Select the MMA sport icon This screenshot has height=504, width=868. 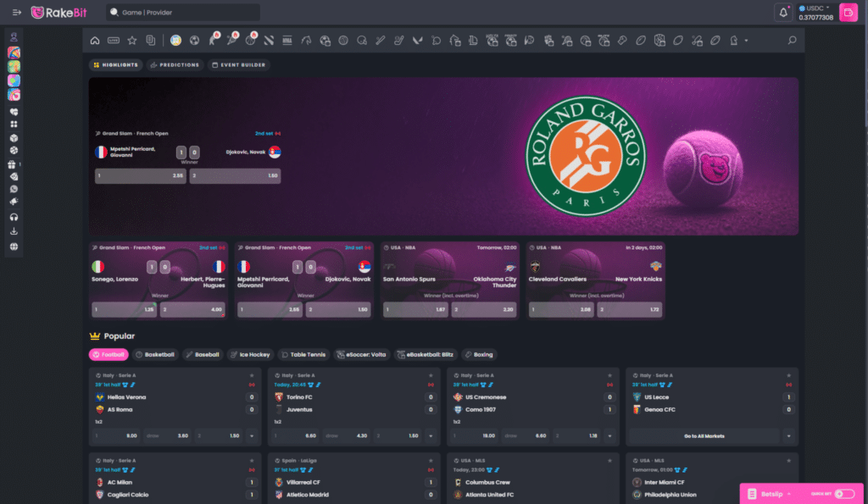tap(287, 41)
